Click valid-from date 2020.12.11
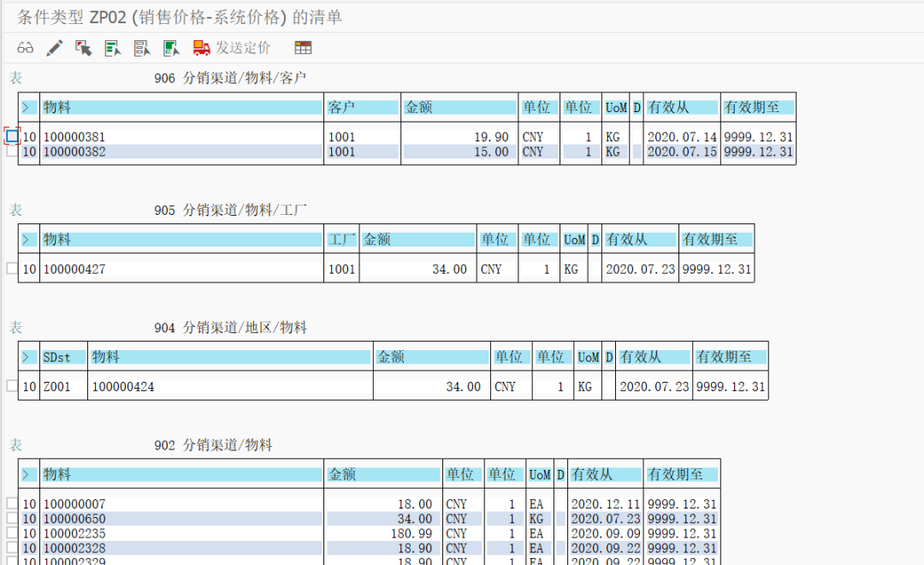This screenshot has height=565, width=924. [x=605, y=504]
